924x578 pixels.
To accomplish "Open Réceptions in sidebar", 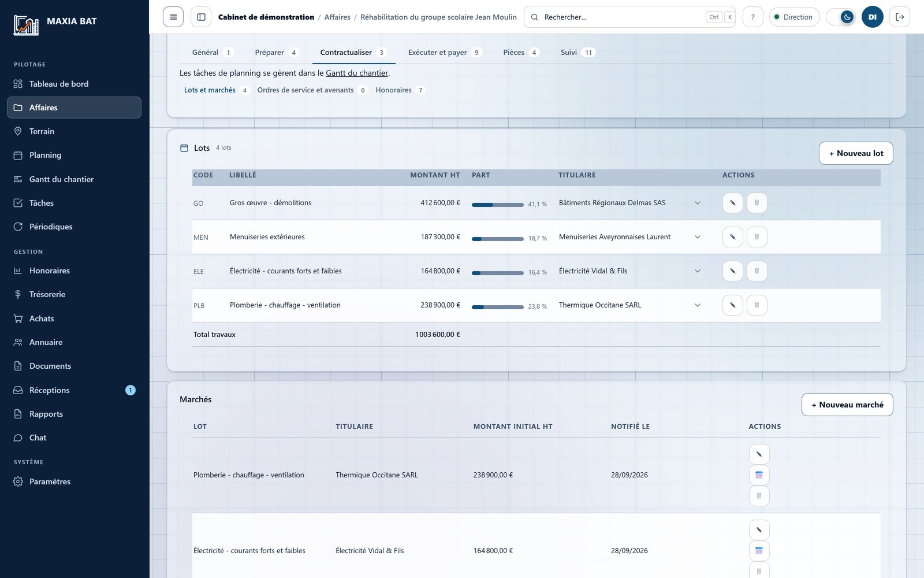I will (x=74, y=390).
